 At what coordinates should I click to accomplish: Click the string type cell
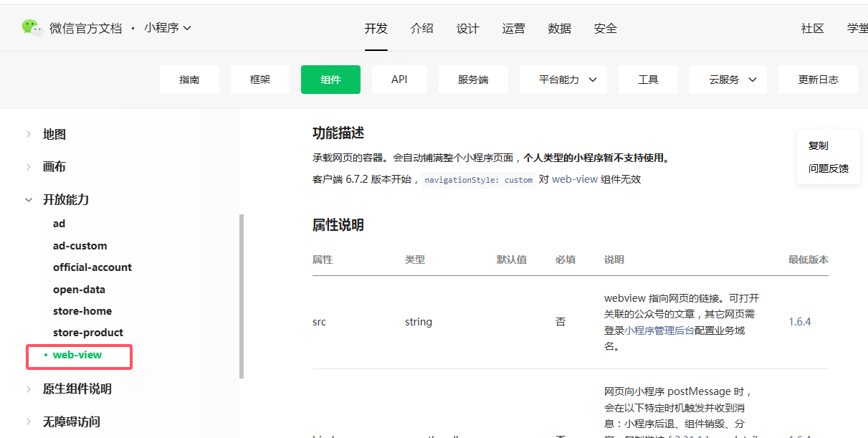(419, 322)
